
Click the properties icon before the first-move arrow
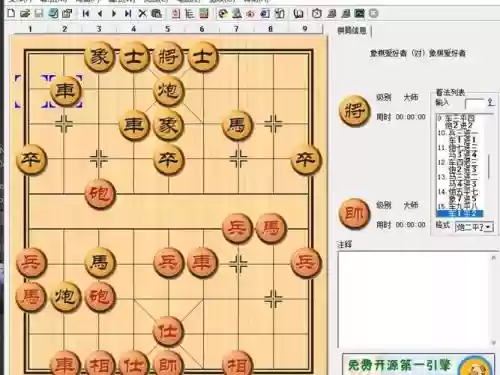67,13
